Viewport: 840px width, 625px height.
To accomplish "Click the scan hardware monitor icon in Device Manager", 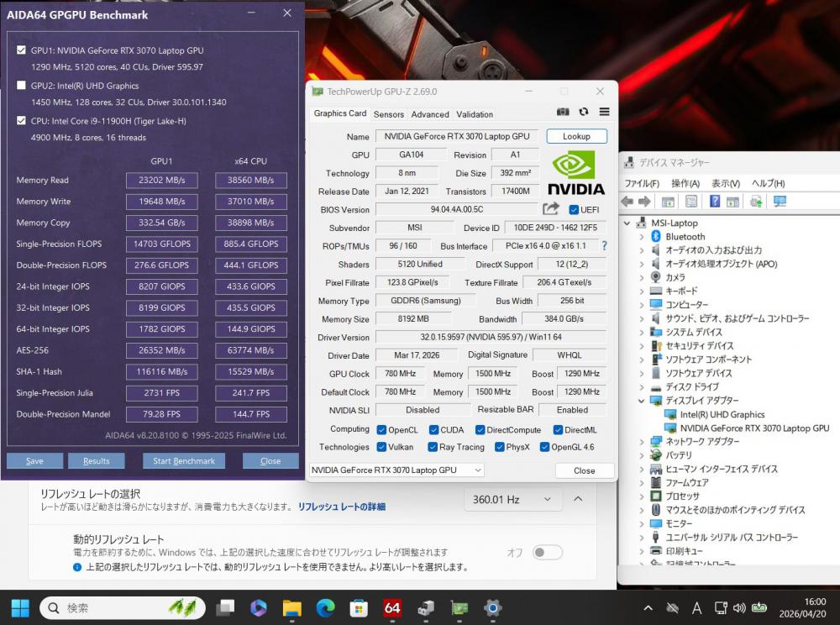I will point(780,202).
